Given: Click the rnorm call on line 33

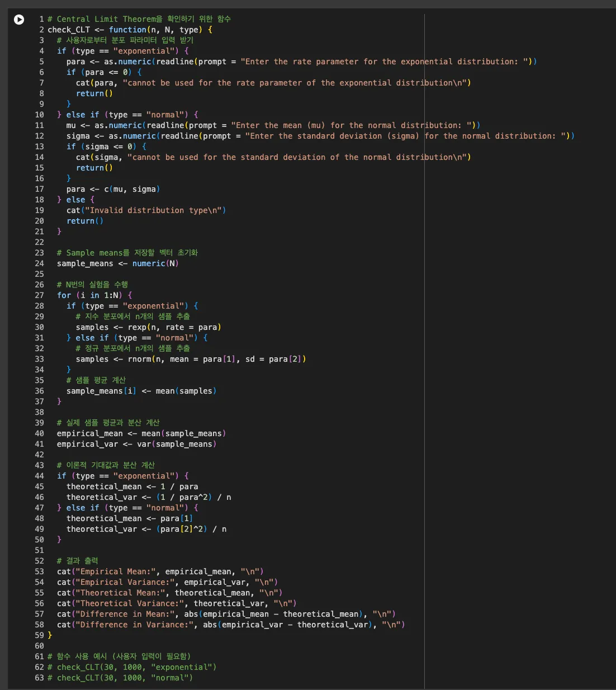Looking at the screenshot, I should coord(139,359).
